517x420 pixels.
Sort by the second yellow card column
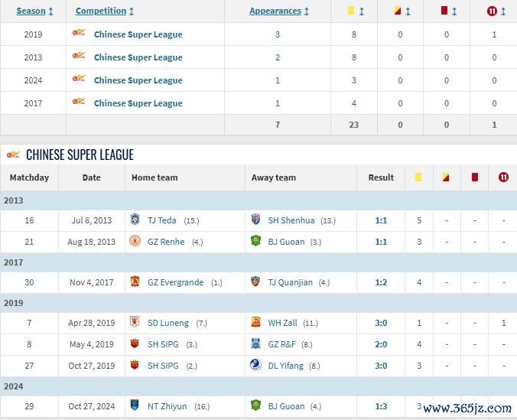coord(402,11)
